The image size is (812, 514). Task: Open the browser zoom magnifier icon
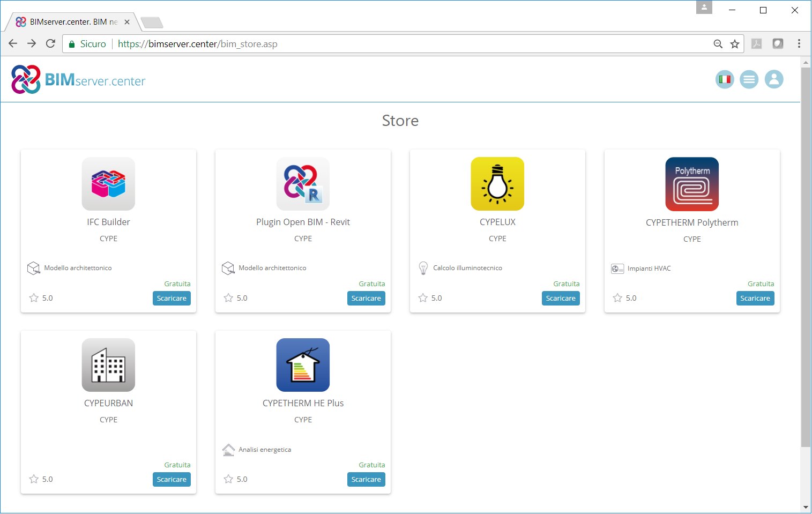click(x=718, y=44)
